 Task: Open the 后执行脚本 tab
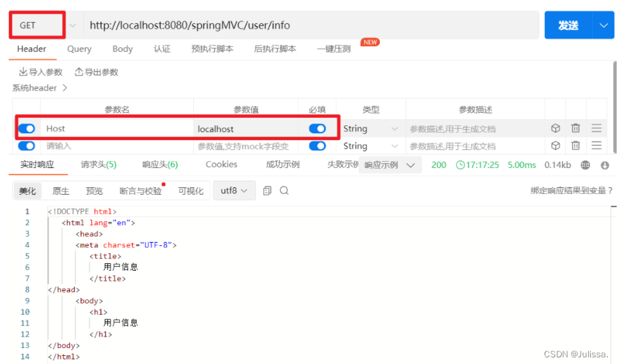[275, 49]
